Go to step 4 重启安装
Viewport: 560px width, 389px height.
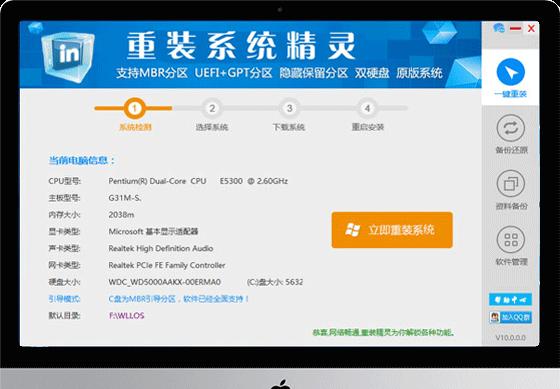click(x=367, y=108)
